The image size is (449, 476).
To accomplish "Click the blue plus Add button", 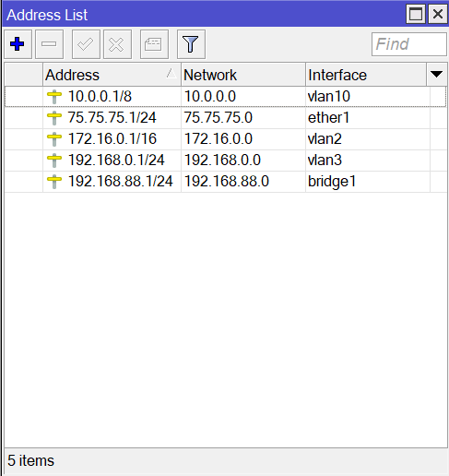I will click(x=18, y=44).
